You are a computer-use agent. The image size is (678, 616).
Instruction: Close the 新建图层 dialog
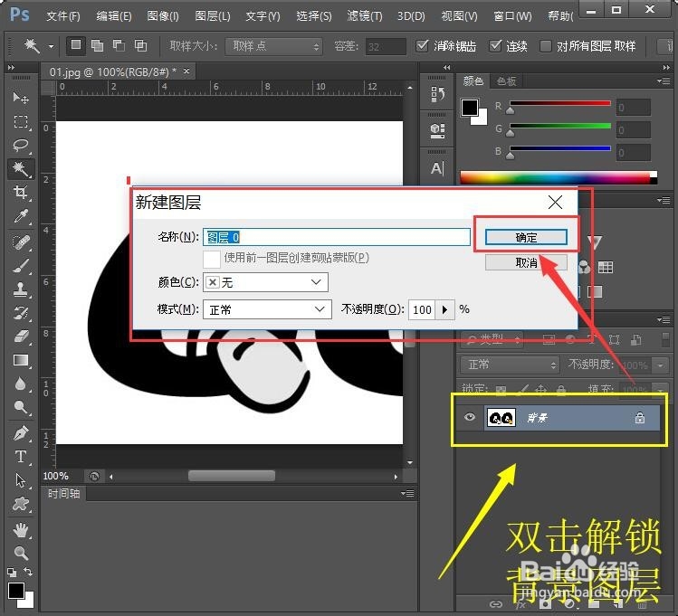tap(555, 202)
